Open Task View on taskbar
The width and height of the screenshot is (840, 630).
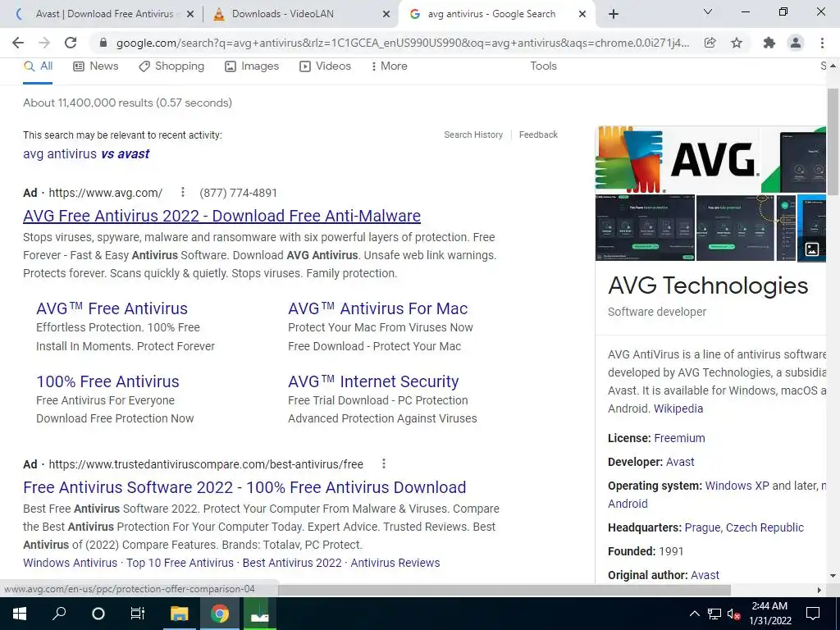tap(138, 614)
